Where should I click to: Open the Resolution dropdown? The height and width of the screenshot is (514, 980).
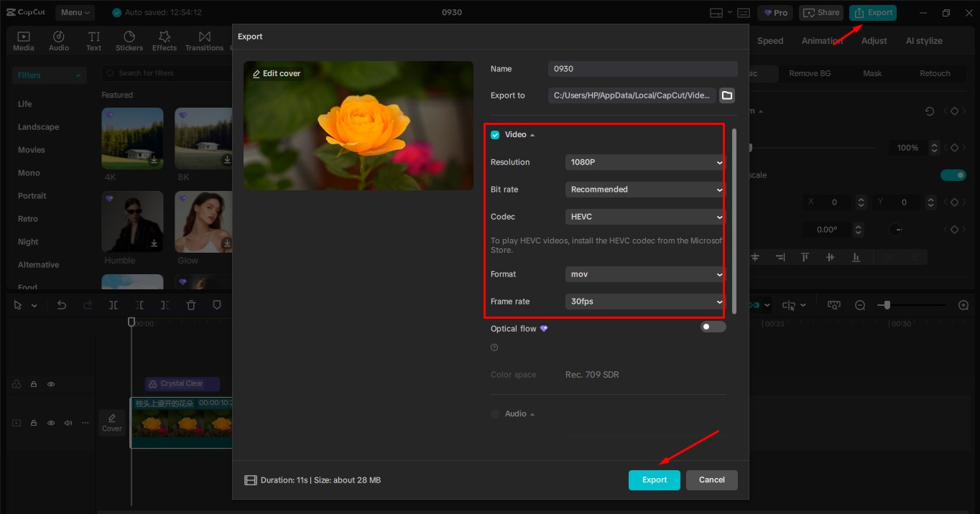pos(644,162)
